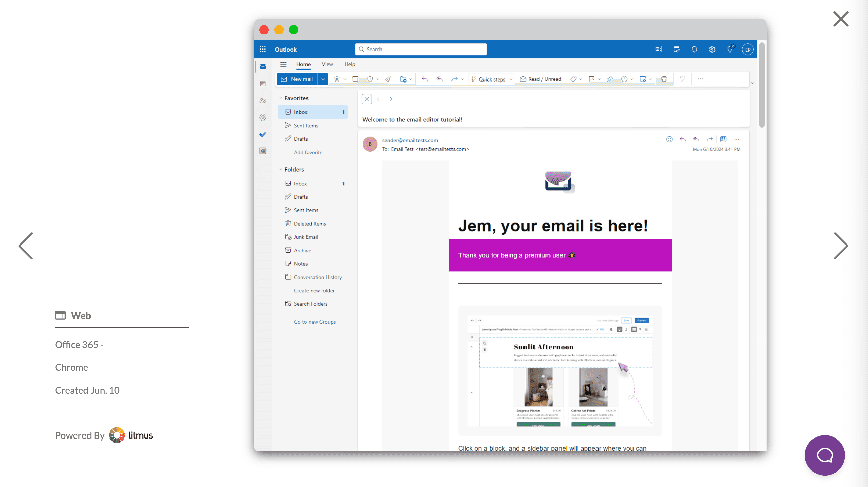Open the Print icon in the toolbar
Viewport: 868px width, 487px height.
point(664,78)
